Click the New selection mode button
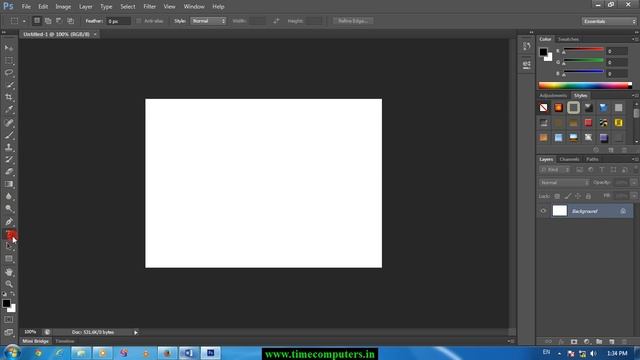Viewport: 640px width, 360px height. (37, 21)
